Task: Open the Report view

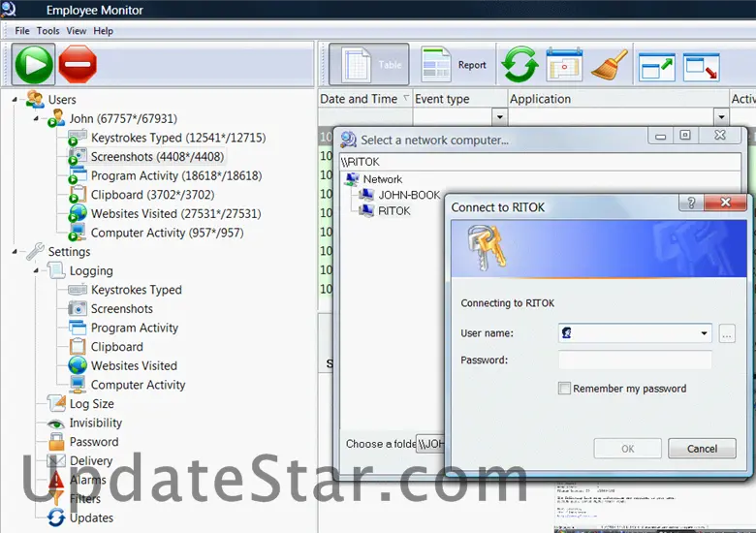Action: tap(455, 65)
